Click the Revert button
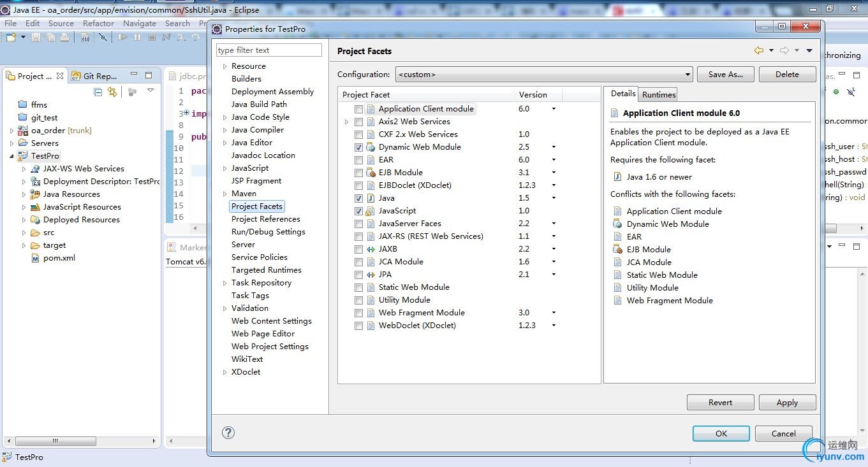Image resolution: width=868 pixels, height=467 pixels. coord(720,402)
